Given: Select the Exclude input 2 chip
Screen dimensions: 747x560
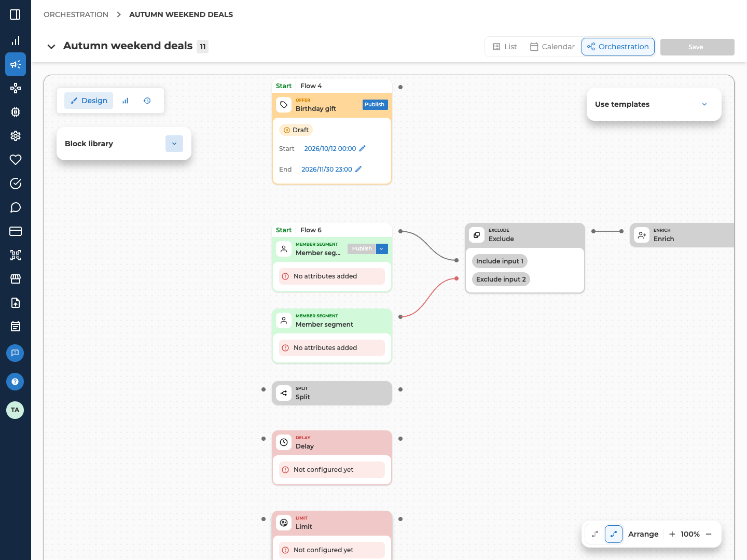Looking at the screenshot, I should [x=501, y=279].
